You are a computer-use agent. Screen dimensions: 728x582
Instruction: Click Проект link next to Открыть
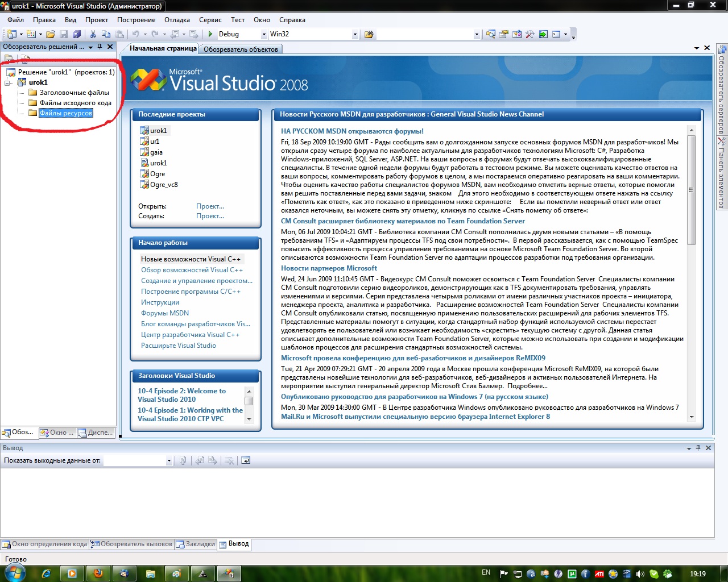(210, 206)
